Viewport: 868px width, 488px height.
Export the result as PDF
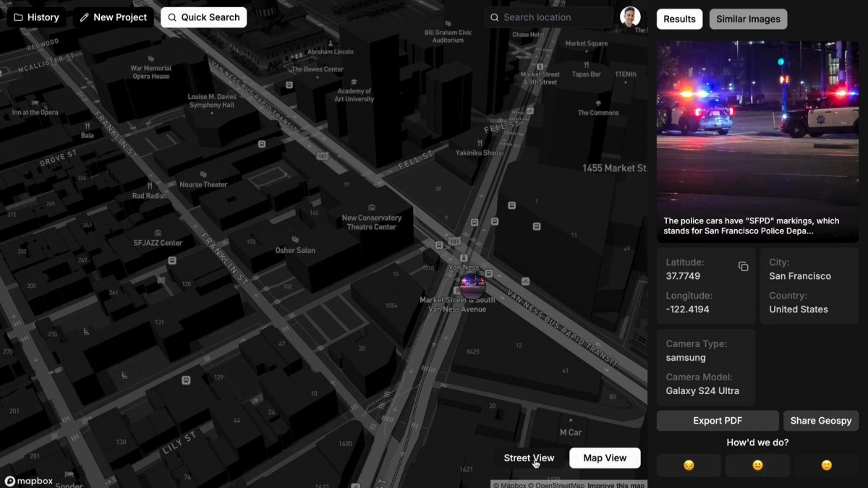pyautogui.click(x=718, y=421)
